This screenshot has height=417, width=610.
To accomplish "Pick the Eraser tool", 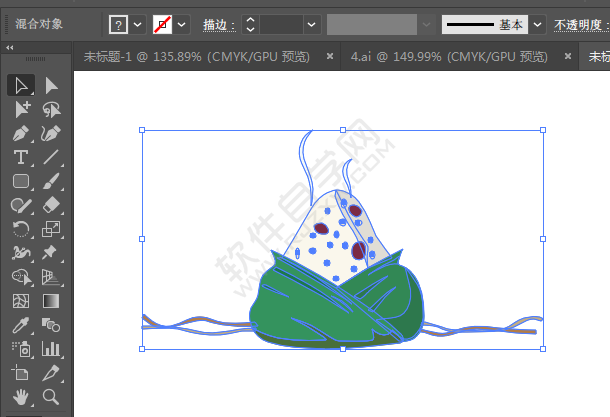I will click(51, 205).
